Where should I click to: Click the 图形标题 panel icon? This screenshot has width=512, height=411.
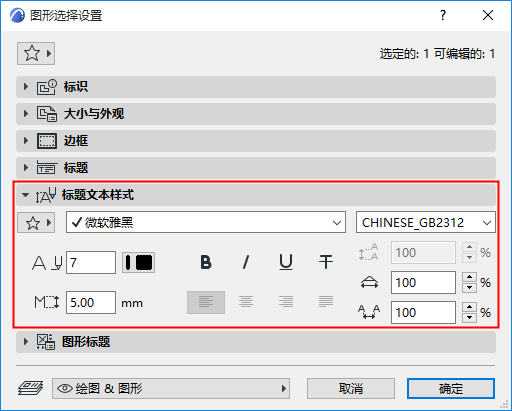tap(46, 342)
